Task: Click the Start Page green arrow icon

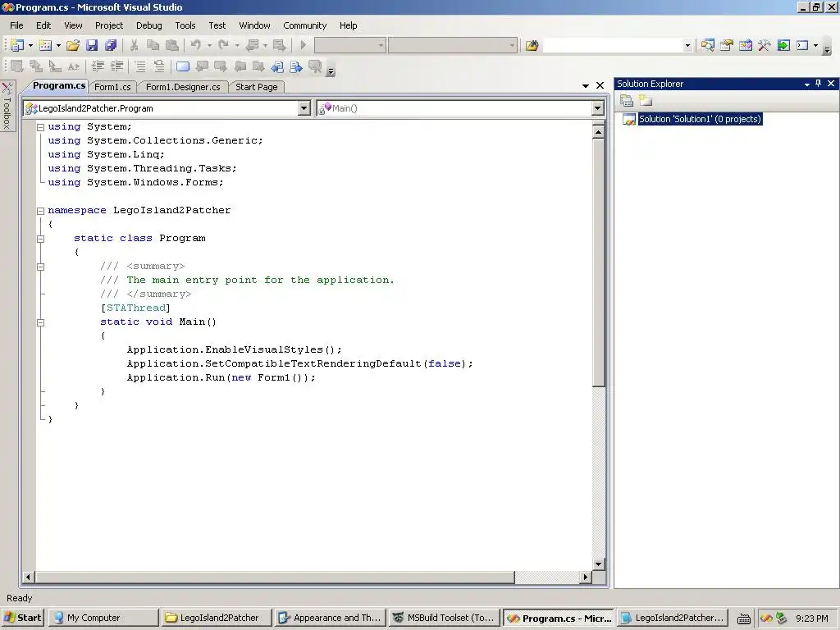Action: (783, 46)
